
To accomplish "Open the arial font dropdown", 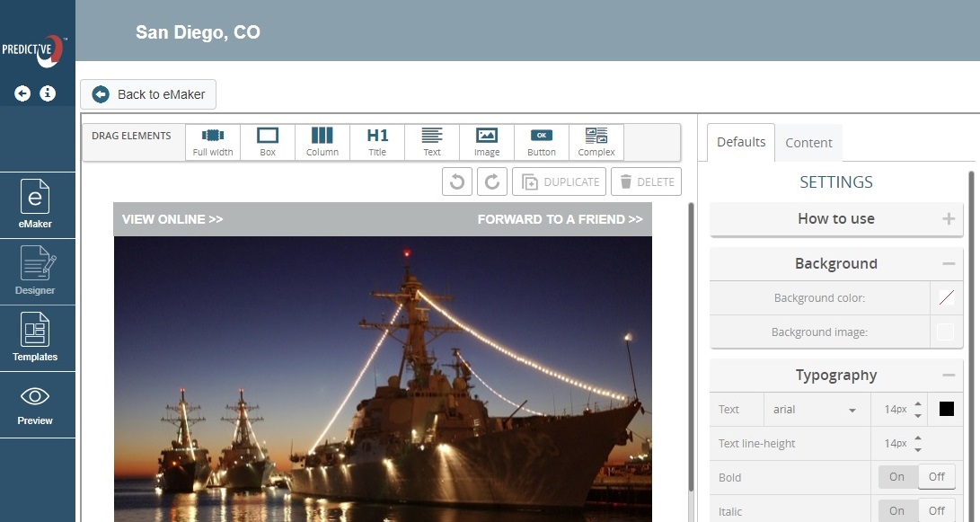I will (816, 410).
